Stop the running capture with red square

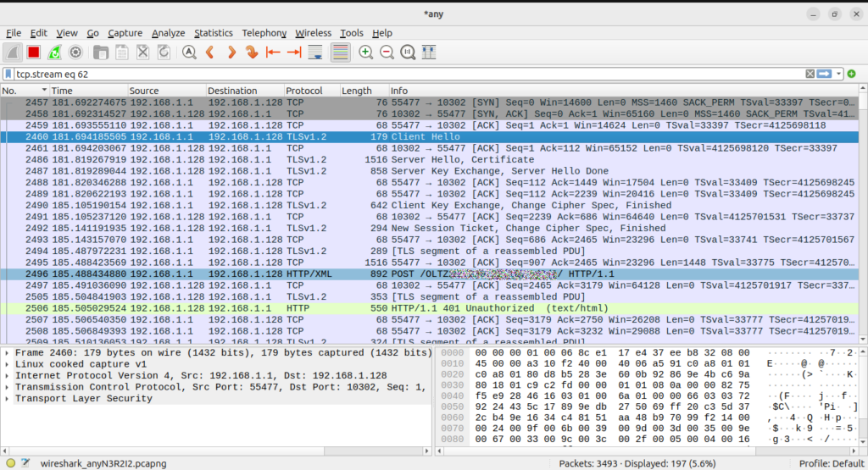tap(34, 53)
